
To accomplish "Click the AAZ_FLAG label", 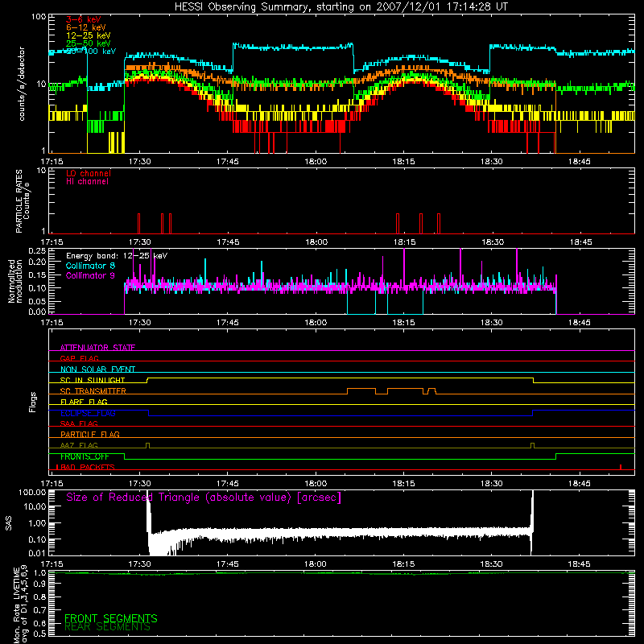I will (x=79, y=445).
